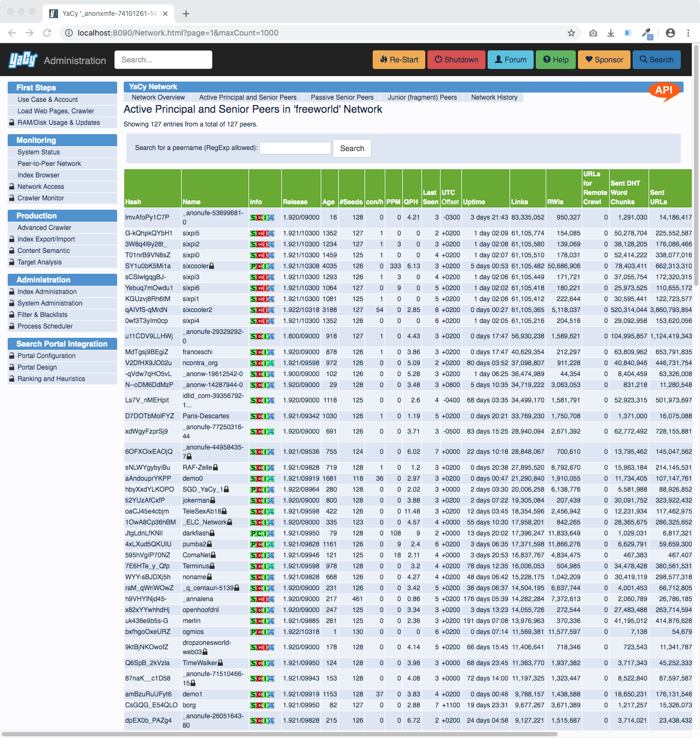Switch to Active Principal and Senior Peers tab
The width and height of the screenshot is (700, 738).
(248, 97)
